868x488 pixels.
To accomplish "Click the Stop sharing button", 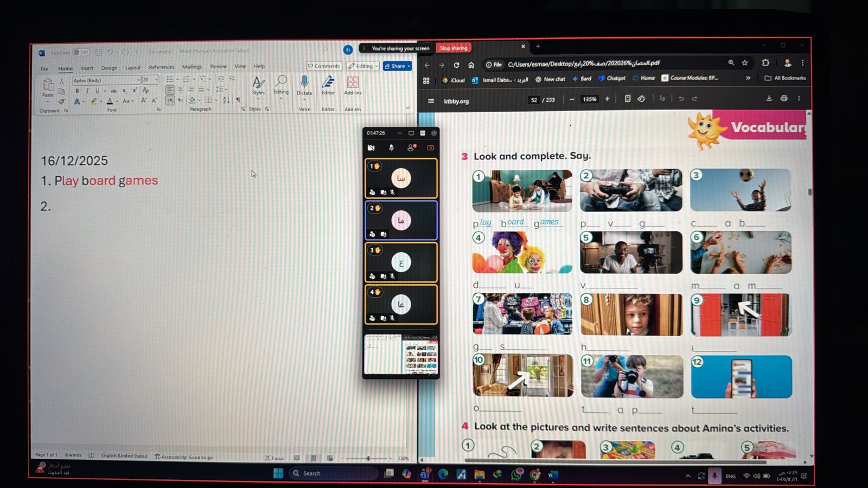I will click(x=453, y=48).
